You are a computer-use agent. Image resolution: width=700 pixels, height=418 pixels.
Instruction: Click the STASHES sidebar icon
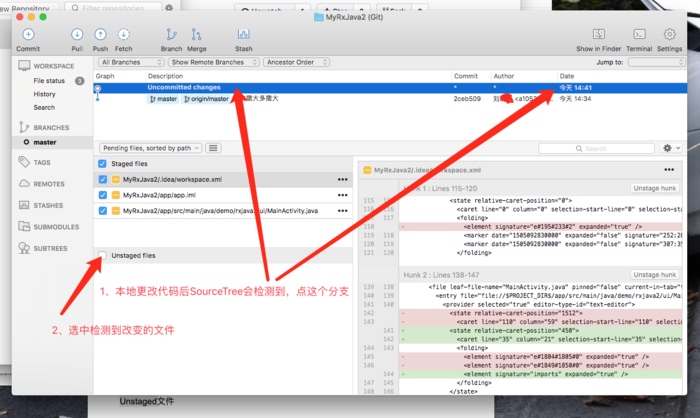click(x=24, y=205)
